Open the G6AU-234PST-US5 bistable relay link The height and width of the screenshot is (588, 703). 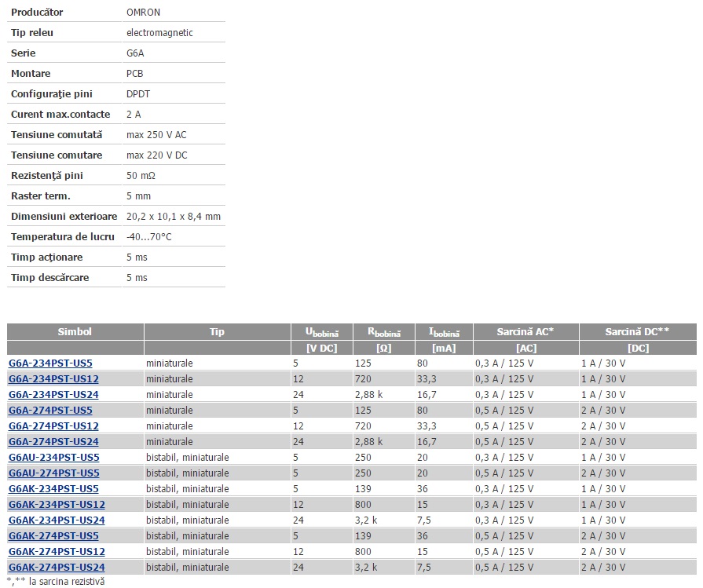tap(53, 458)
